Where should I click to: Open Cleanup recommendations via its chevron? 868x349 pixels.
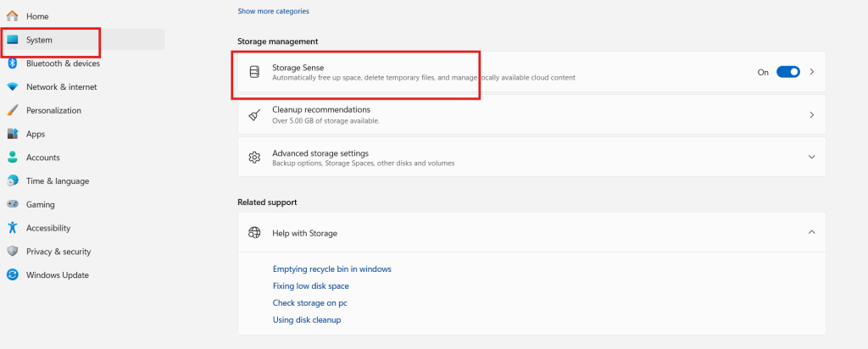[811, 115]
